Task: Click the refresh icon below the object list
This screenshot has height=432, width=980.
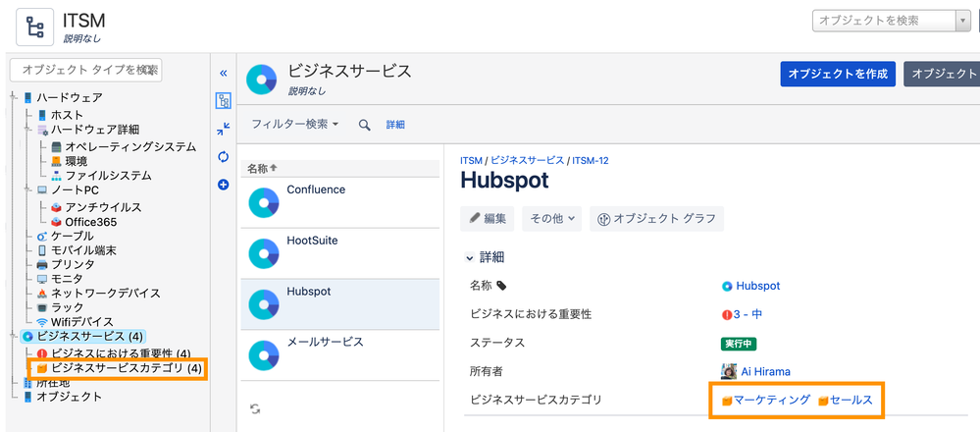Action: (255, 408)
